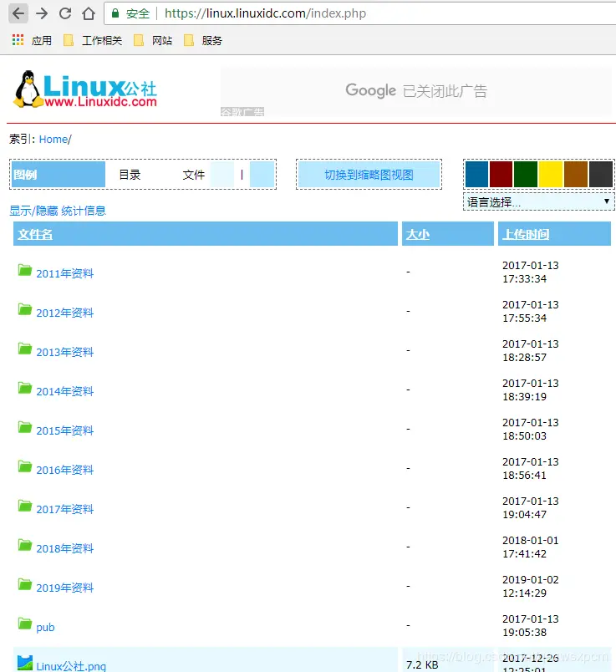The height and width of the screenshot is (672, 616).
Task: Click the 文件 legend entry
Action: tap(193, 175)
